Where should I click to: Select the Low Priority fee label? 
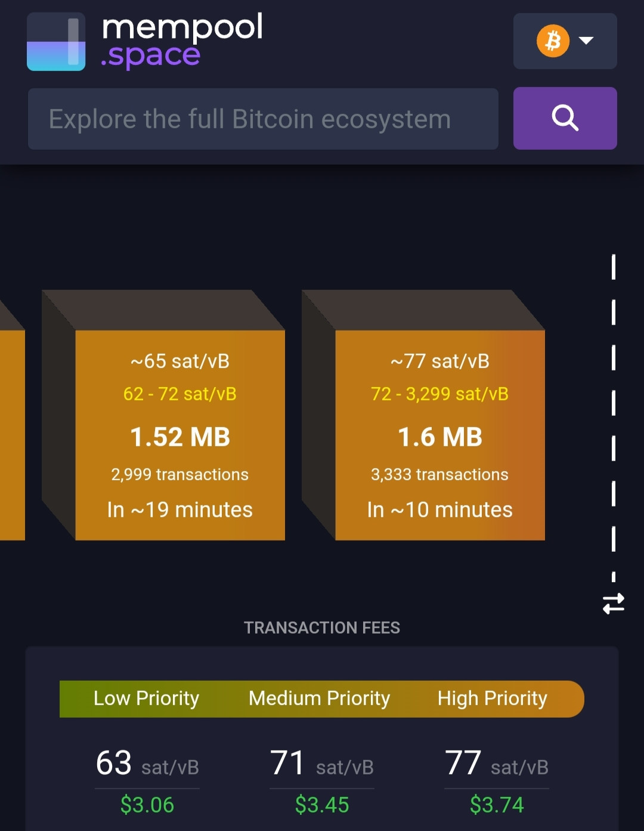coord(147,698)
